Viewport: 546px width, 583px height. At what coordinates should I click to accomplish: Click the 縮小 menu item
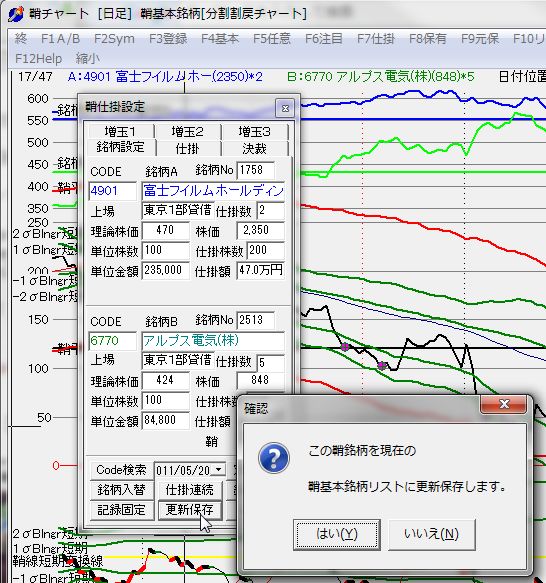point(88,58)
